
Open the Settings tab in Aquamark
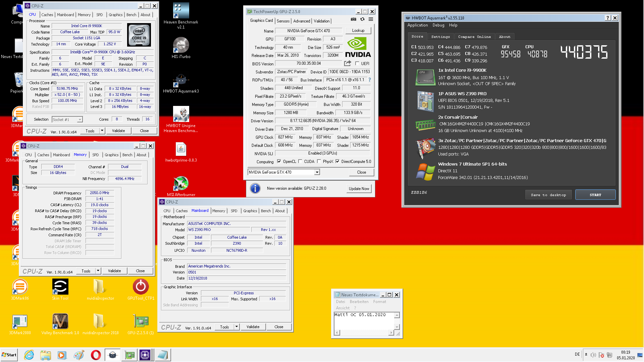click(440, 37)
